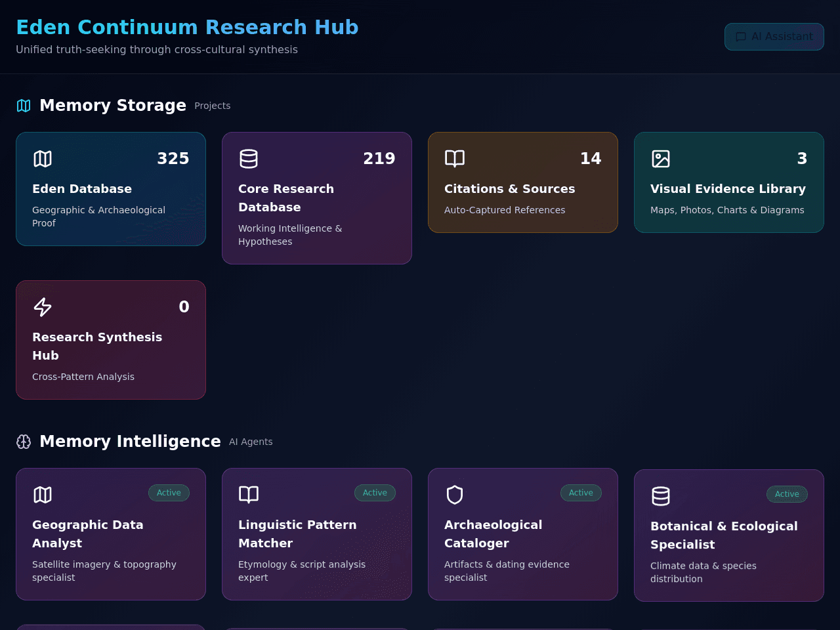This screenshot has height=630, width=840.
Task: Click 'Etymology & script analysis expert' text
Action: (302, 571)
